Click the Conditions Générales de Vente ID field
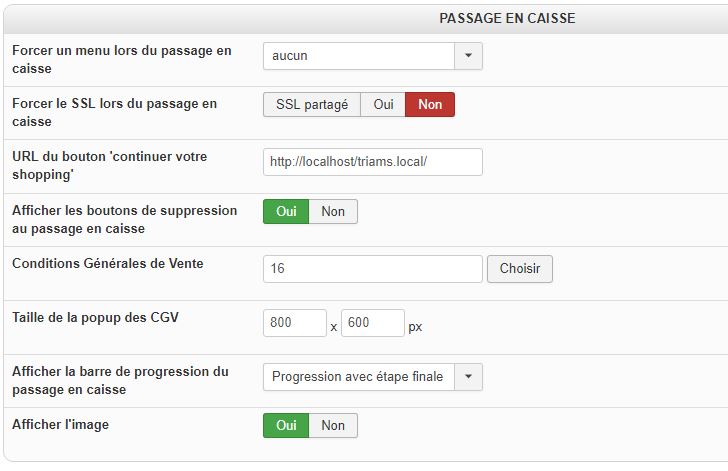This screenshot has width=728, height=471. [x=372, y=269]
